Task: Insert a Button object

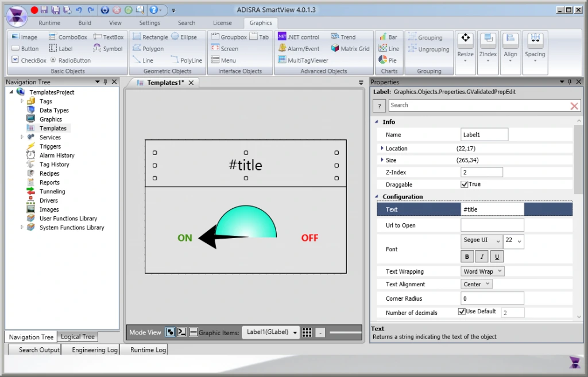Action: pyautogui.click(x=25, y=48)
